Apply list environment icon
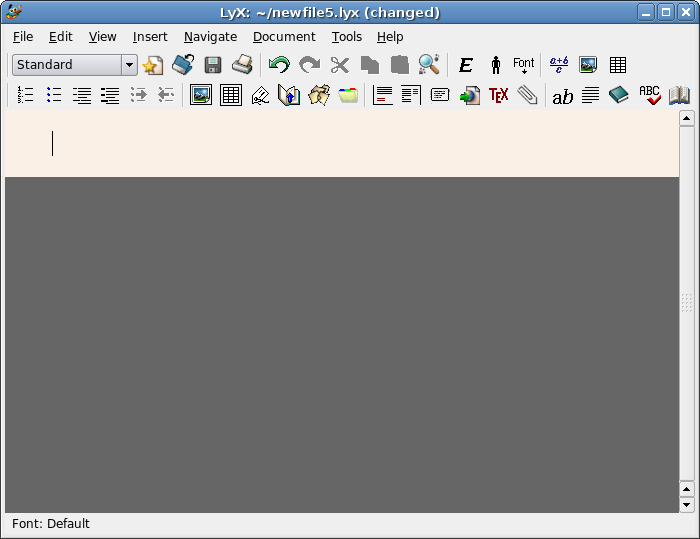This screenshot has width=700, height=539. (82, 95)
